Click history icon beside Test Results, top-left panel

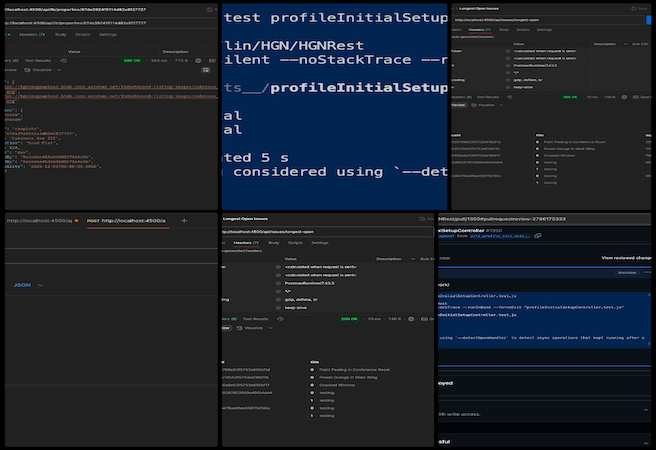[x=64, y=61]
